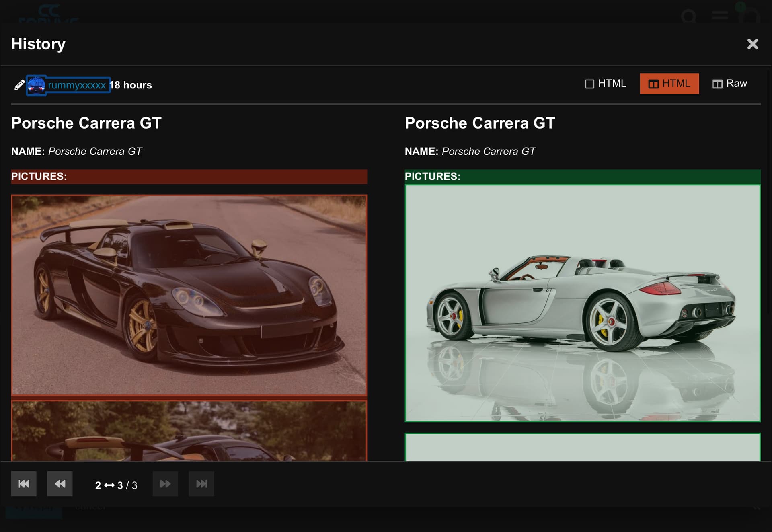Click the History dialog title
This screenshot has height=532, width=772.
[x=38, y=44]
